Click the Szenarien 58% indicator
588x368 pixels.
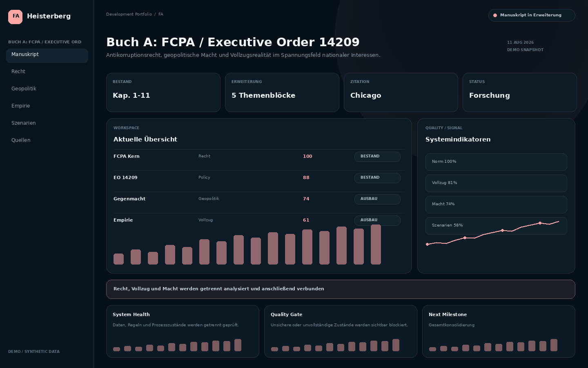(x=496, y=226)
